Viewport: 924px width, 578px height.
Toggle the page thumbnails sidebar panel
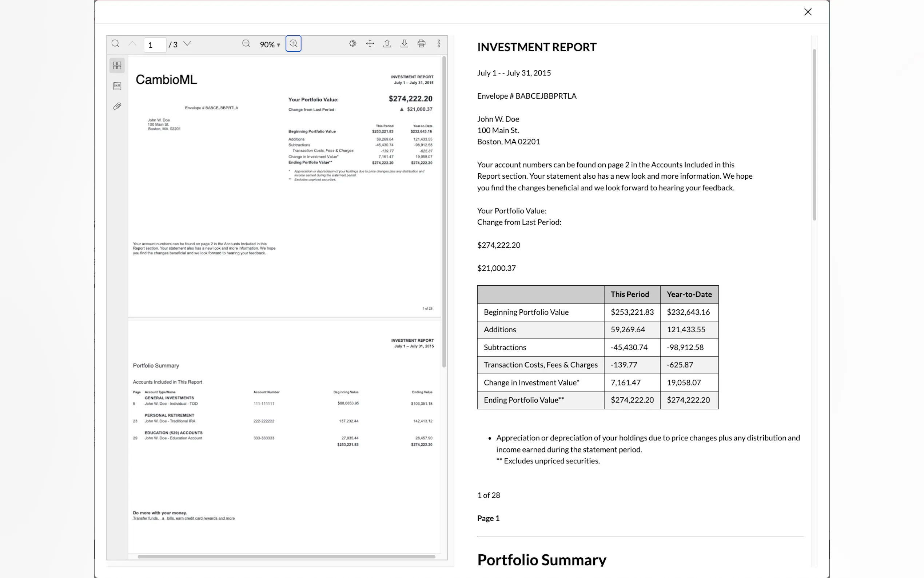click(x=117, y=66)
